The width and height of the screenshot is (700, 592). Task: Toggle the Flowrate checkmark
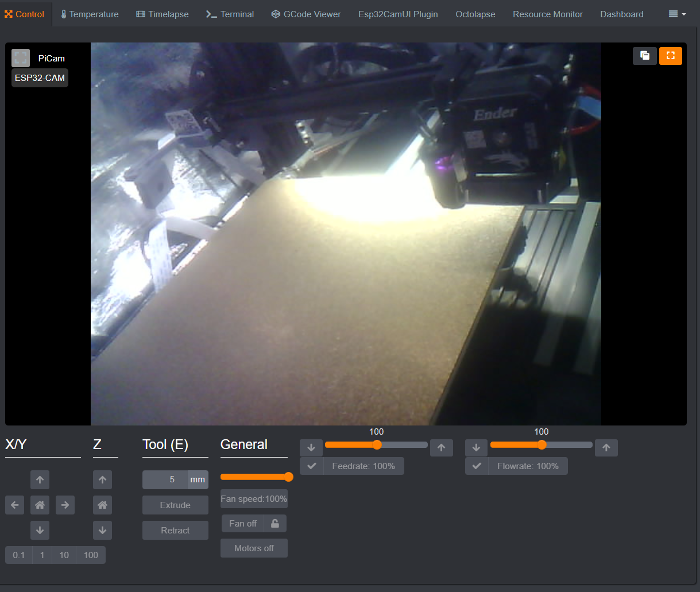476,466
